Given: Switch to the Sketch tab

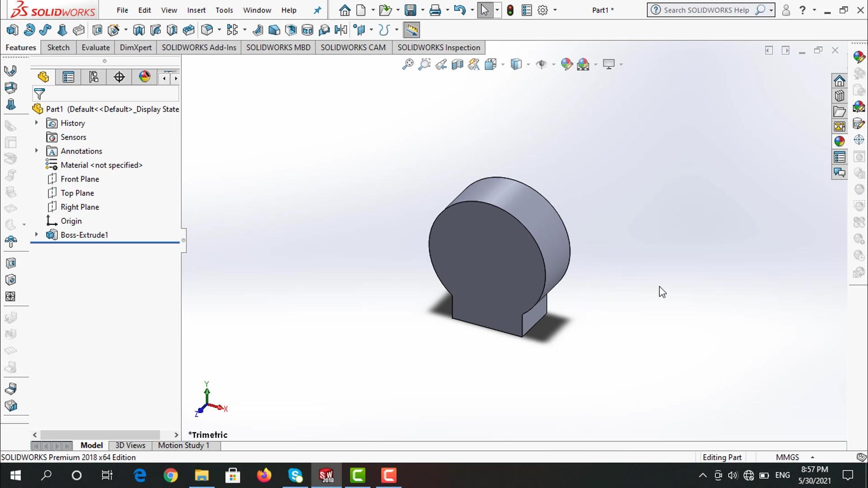Looking at the screenshot, I should click(58, 47).
